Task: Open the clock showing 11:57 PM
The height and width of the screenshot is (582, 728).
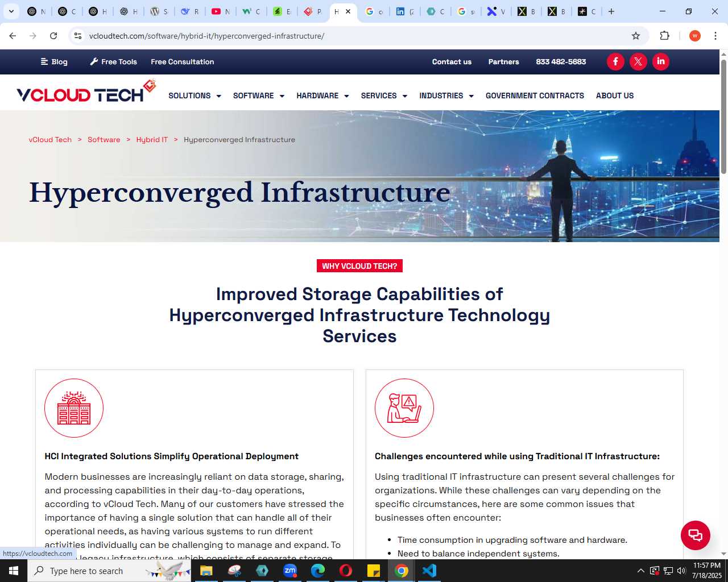Action: click(x=707, y=571)
